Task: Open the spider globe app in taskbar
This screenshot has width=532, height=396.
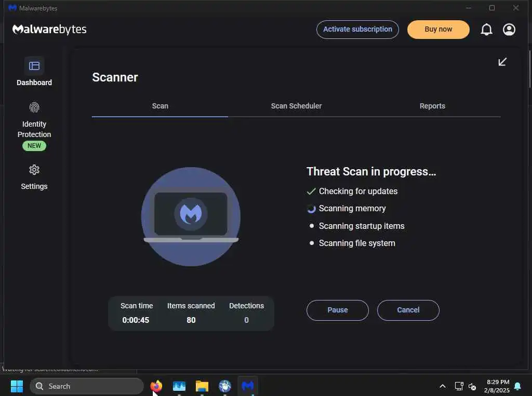Action: (225, 386)
